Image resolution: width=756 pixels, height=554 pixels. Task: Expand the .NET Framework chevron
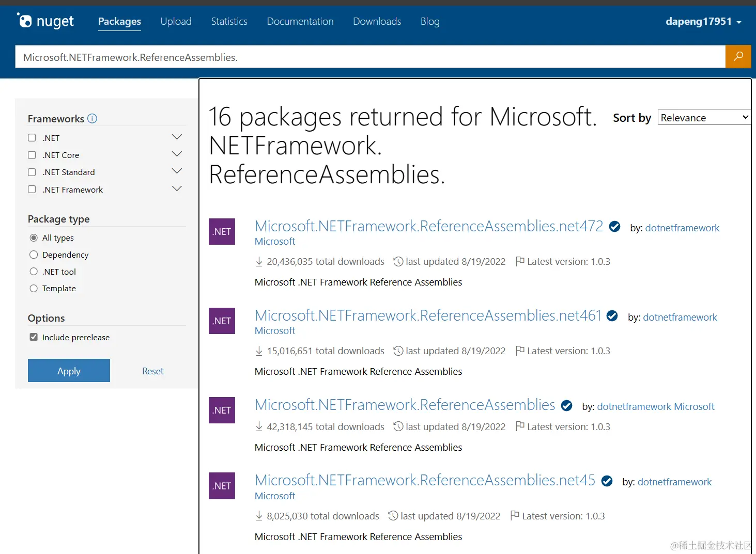pyautogui.click(x=177, y=189)
